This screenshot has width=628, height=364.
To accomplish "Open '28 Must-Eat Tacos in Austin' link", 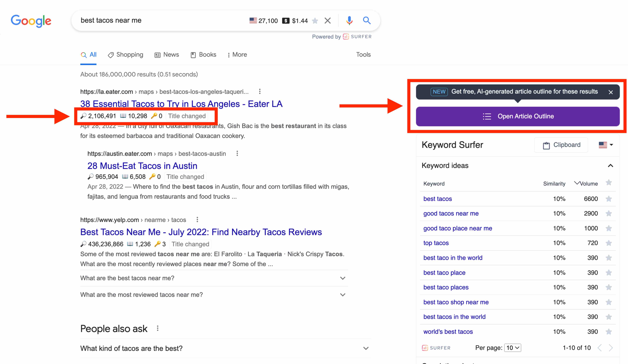I will click(142, 166).
